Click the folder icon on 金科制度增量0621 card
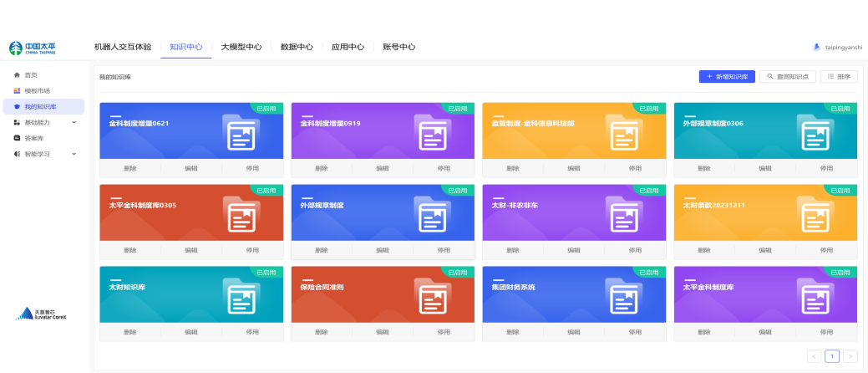 (x=241, y=132)
